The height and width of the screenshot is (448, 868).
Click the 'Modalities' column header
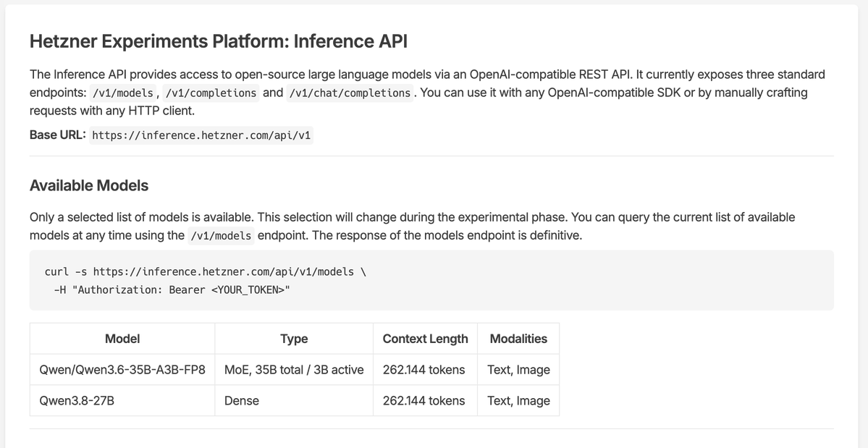518,339
